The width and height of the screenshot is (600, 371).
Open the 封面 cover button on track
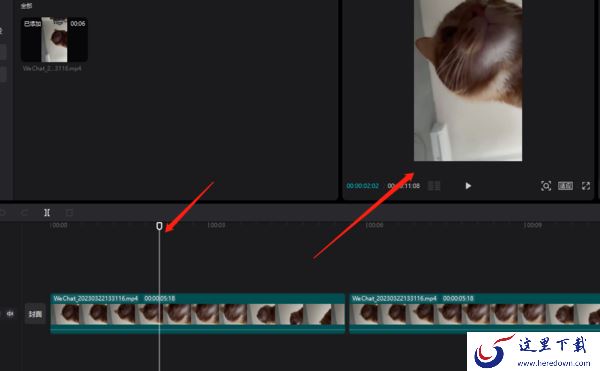(x=35, y=314)
